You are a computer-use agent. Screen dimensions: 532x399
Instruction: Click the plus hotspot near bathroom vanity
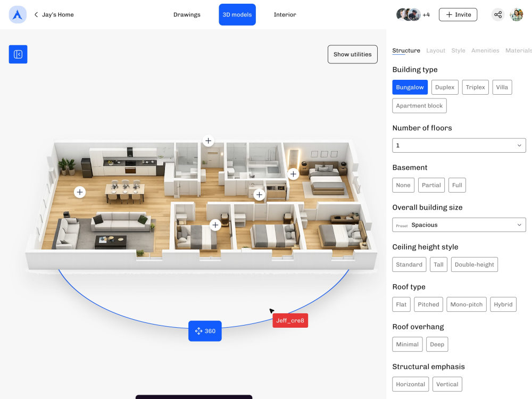pyautogui.click(x=259, y=195)
